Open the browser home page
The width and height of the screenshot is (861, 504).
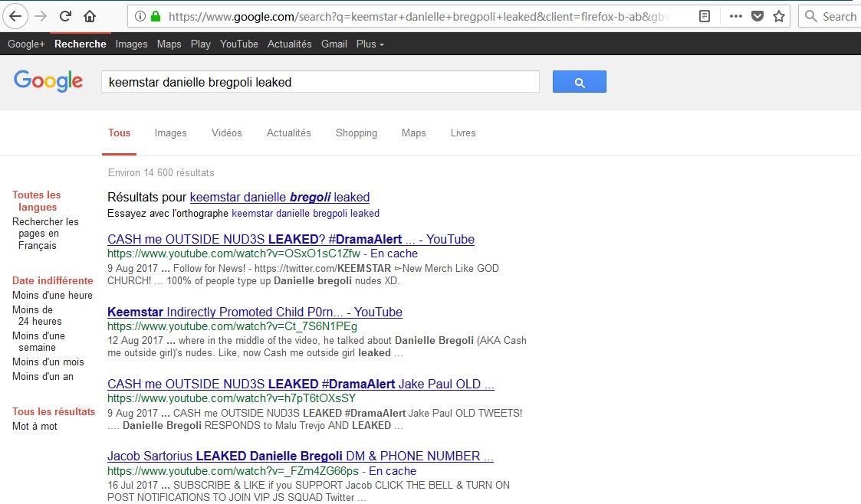pos(90,16)
